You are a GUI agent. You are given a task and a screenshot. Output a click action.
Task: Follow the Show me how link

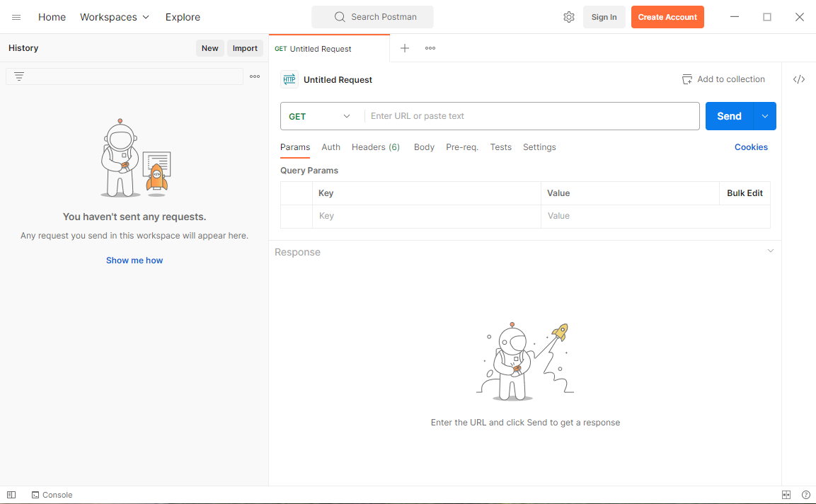click(x=134, y=260)
